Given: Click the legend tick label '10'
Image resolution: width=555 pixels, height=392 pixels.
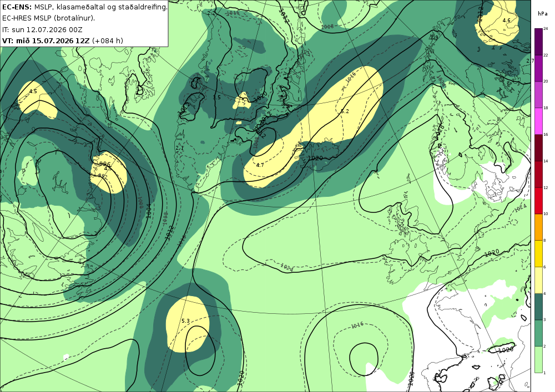Looking at the screenshot, I should coord(546,213).
